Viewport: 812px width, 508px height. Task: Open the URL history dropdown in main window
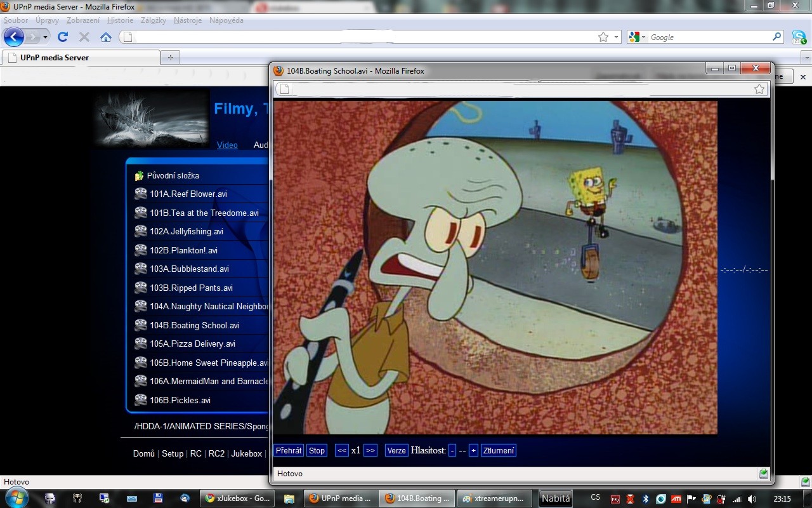(616, 37)
